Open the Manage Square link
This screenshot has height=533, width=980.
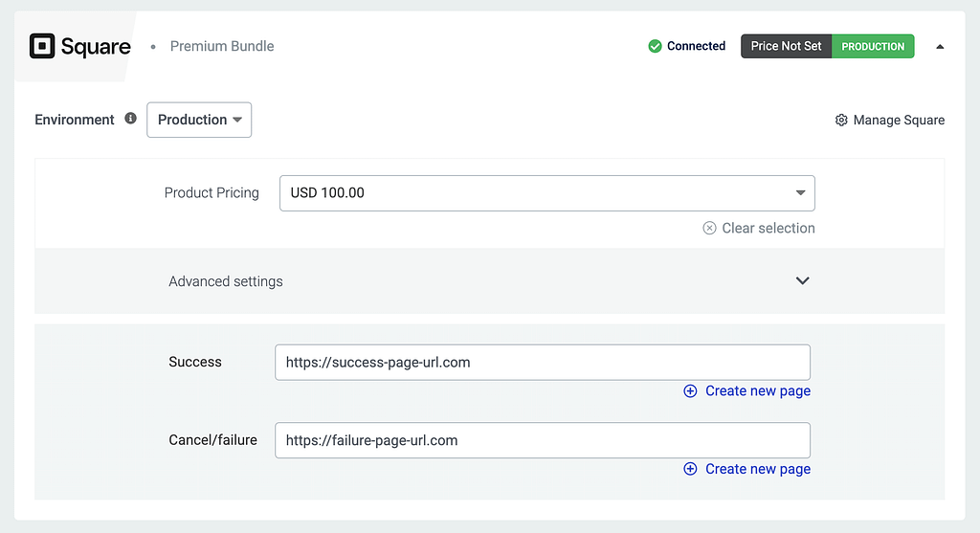click(x=899, y=121)
